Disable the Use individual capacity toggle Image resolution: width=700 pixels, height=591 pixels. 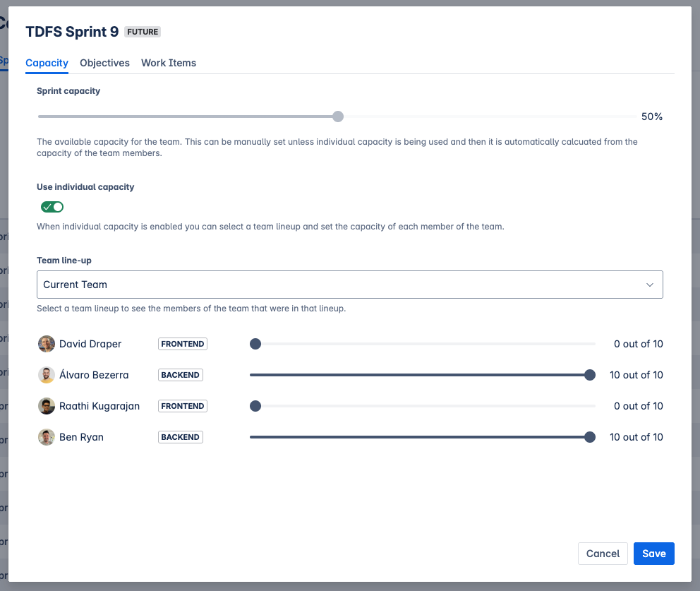click(x=52, y=207)
